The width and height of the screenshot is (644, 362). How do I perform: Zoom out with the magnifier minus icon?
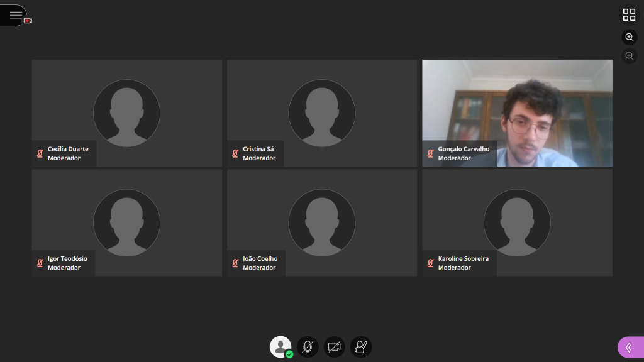[629, 56]
